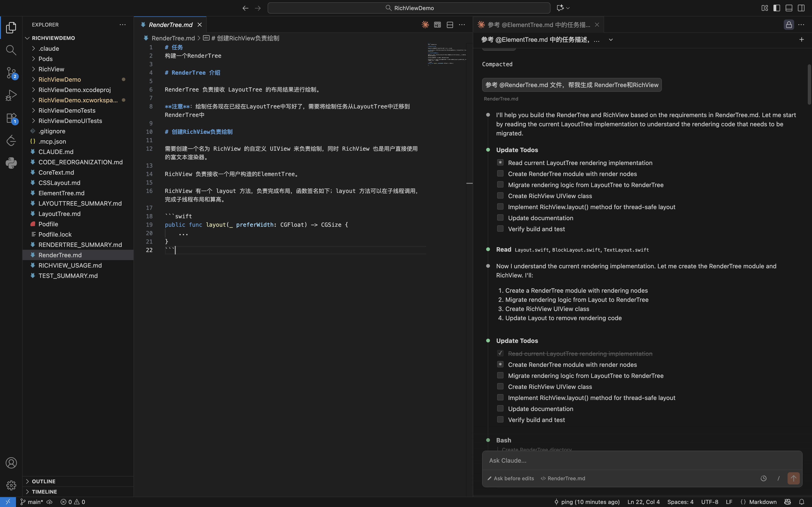This screenshot has height=507, width=812.
Task: Switch to RenderTree.md editor tab
Action: 170,25
